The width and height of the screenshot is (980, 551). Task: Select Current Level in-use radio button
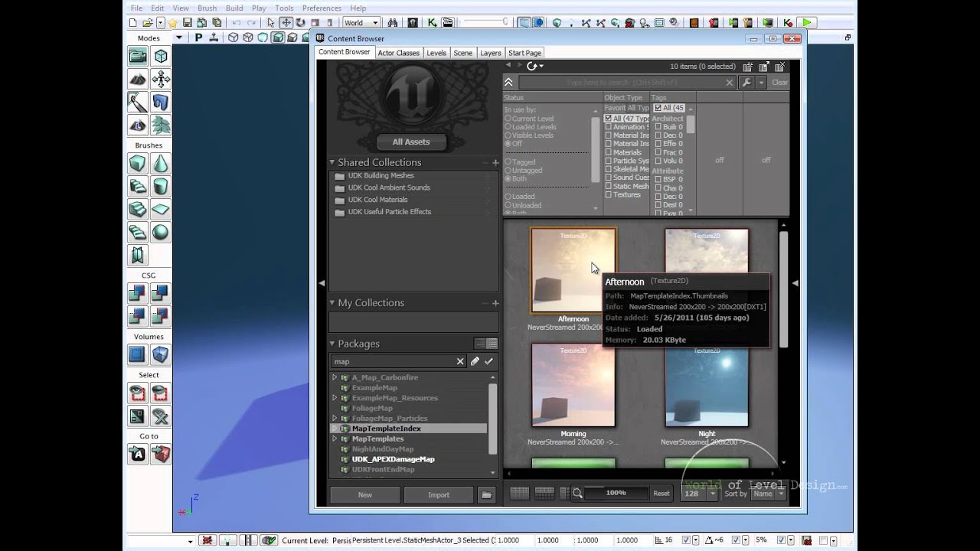point(508,119)
